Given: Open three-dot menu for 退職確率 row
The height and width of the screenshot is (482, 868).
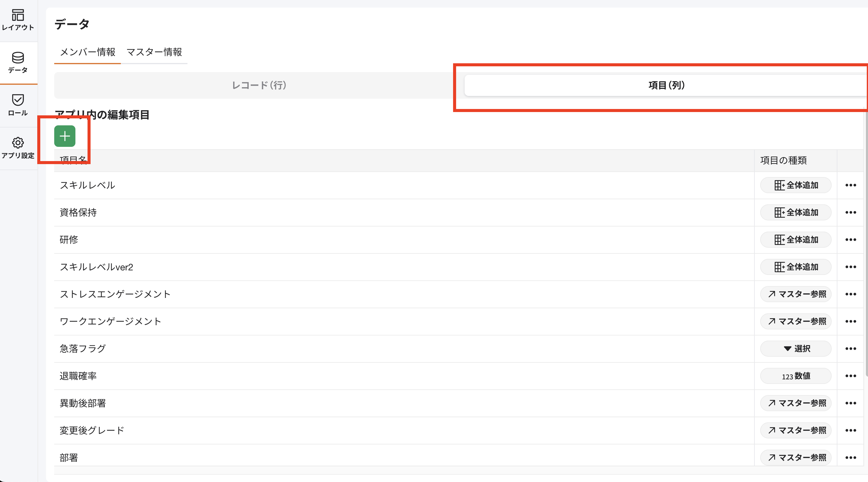Looking at the screenshot, I should (x=850, y=376).
